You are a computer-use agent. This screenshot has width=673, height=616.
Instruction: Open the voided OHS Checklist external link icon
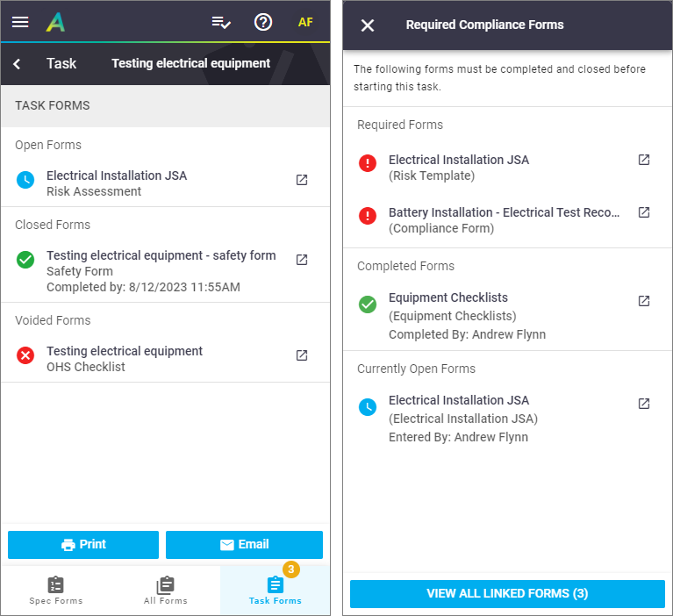302,355
